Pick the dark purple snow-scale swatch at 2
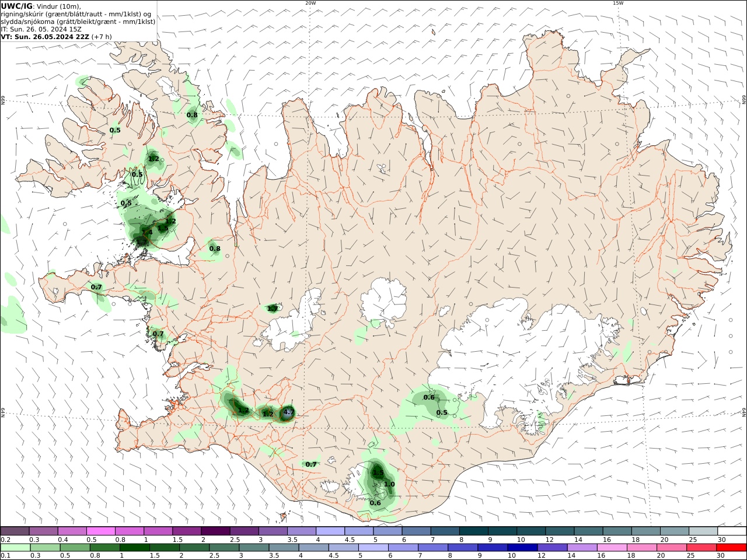Viewport: 747px width, 560px height. click(215, 531)
